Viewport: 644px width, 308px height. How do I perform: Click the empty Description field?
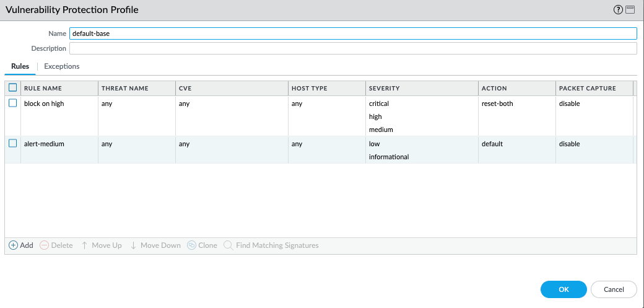[353, 48]
